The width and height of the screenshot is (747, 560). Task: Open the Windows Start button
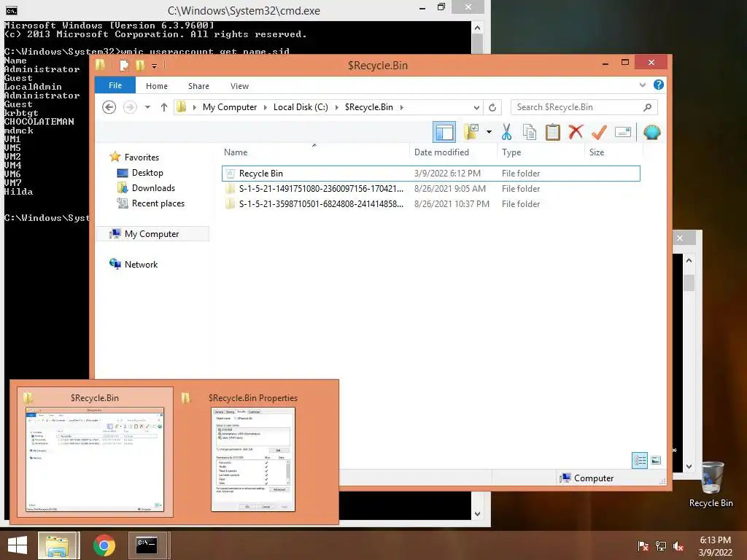point(18,545)
